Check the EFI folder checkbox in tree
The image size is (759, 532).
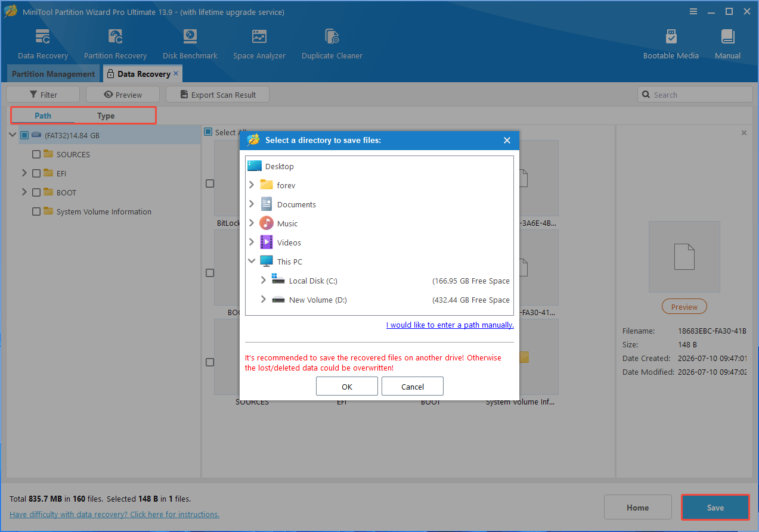point(36,173)
